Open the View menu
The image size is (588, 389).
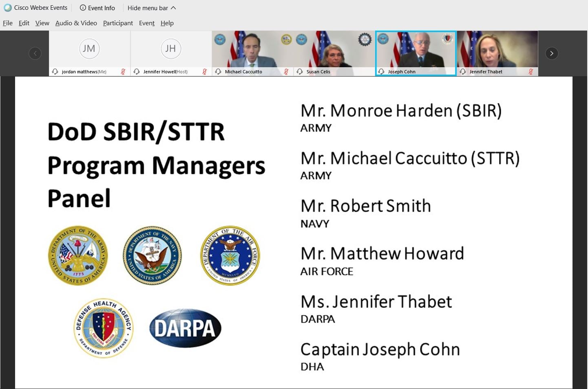click(x=42, y=23)
